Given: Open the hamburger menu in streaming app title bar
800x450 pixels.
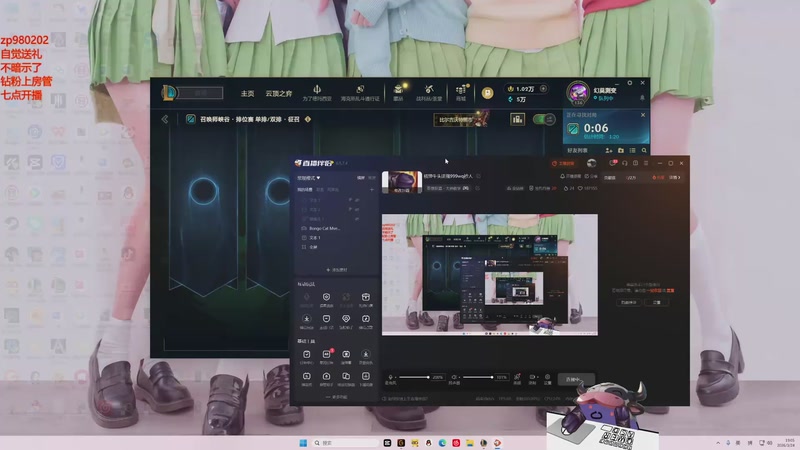Looking at the screenshot, I should click(646, 163).
